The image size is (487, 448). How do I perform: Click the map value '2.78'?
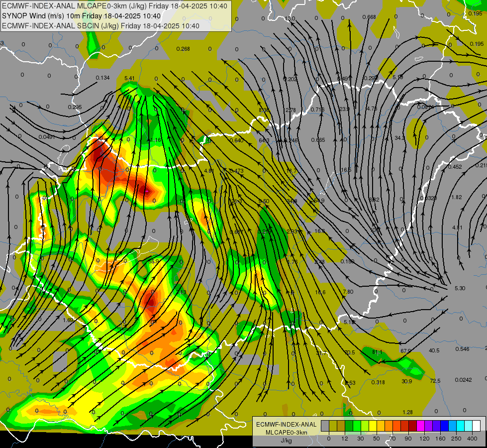pyautogui.click(x=291, y=110)
